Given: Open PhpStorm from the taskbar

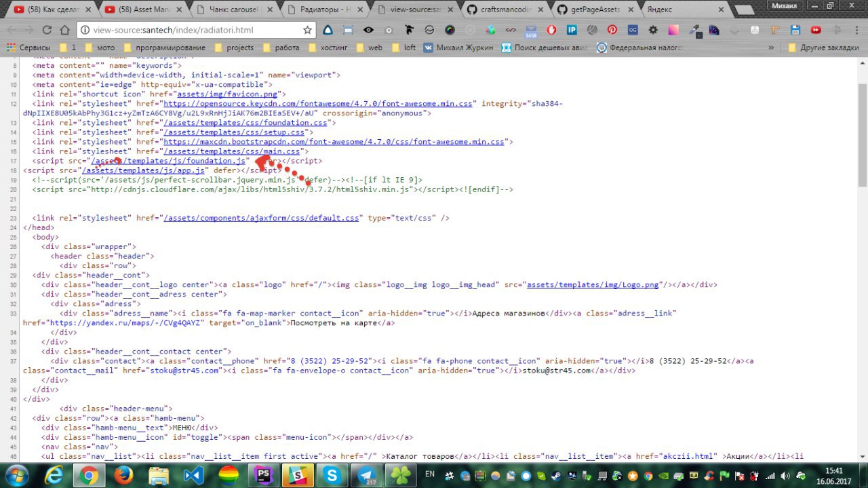Looking at the screenshot, I should (263, 474).
